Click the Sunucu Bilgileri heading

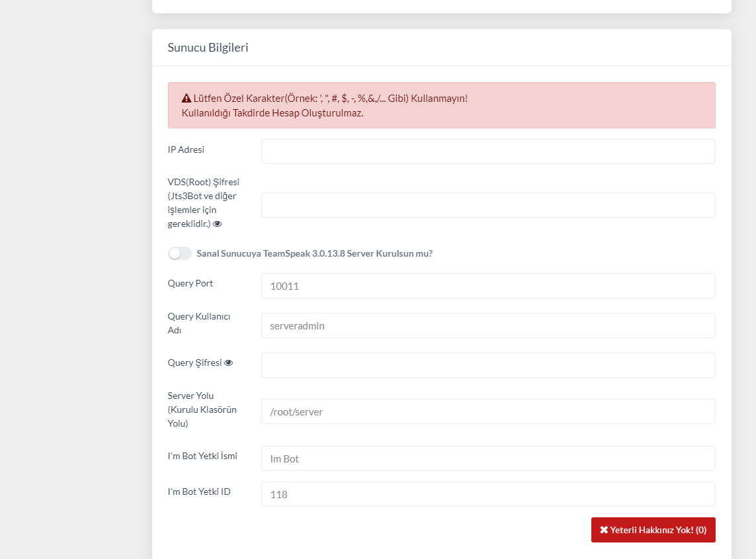[208, 47]
